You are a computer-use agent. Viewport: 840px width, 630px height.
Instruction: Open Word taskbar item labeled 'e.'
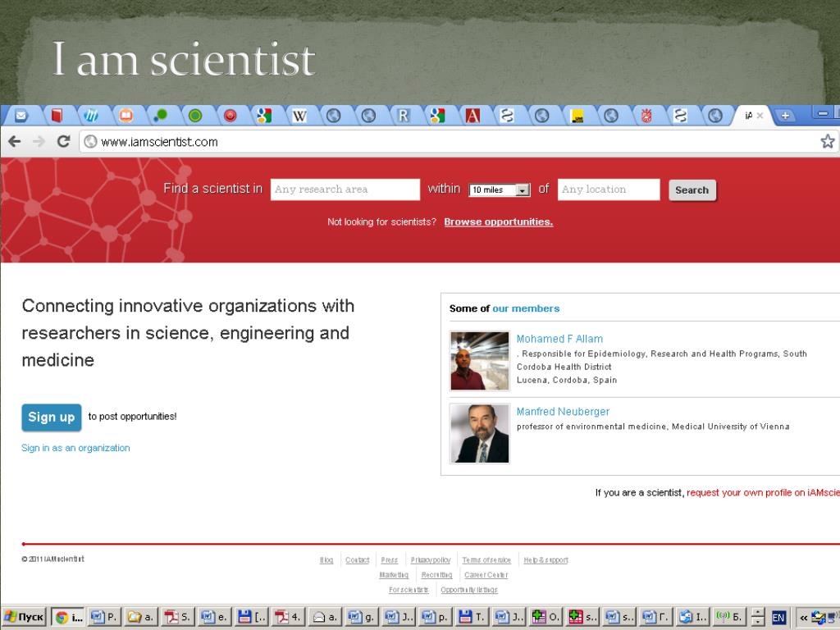click(214, 617)
